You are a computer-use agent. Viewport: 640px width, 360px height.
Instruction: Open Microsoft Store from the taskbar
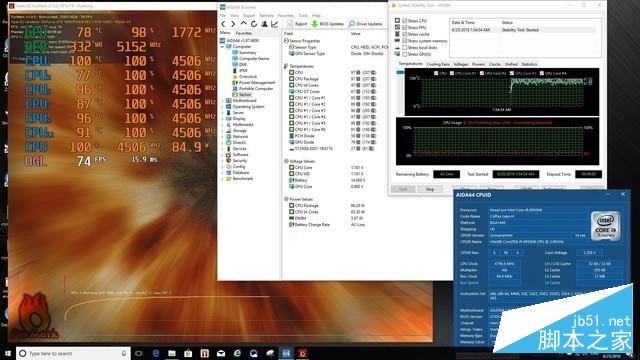pyautogui.click(x=188, y=353)
